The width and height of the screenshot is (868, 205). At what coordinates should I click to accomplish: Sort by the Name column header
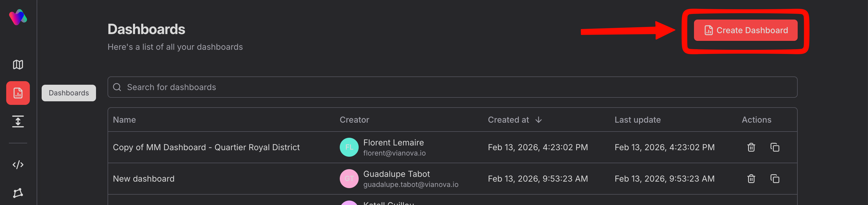click(124, 120)
